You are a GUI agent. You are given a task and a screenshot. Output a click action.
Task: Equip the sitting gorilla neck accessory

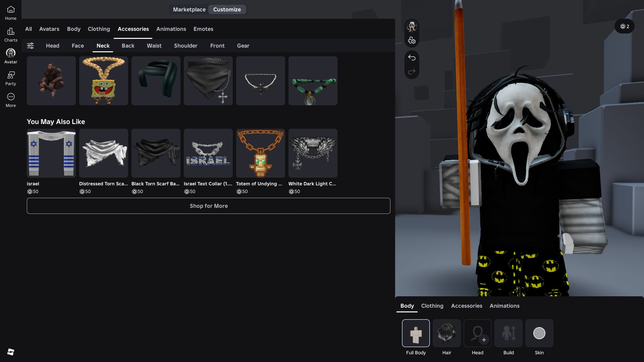(51, 81)
